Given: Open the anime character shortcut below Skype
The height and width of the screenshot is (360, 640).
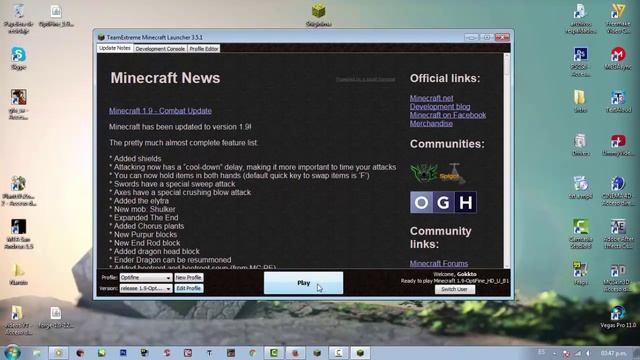Looking at the screenshot, I should (x=18, y=104).
